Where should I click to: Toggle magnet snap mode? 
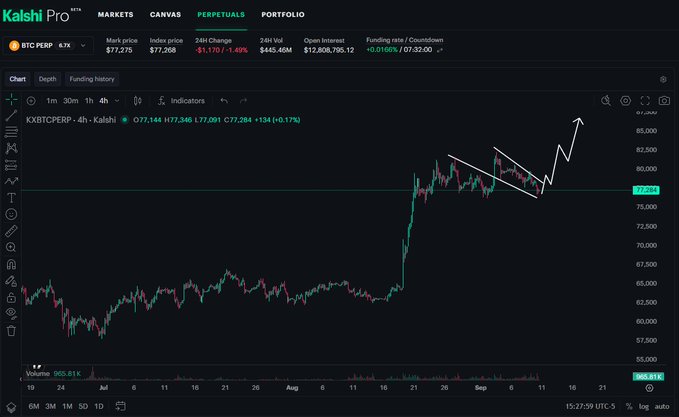click(x=11, y=264)
